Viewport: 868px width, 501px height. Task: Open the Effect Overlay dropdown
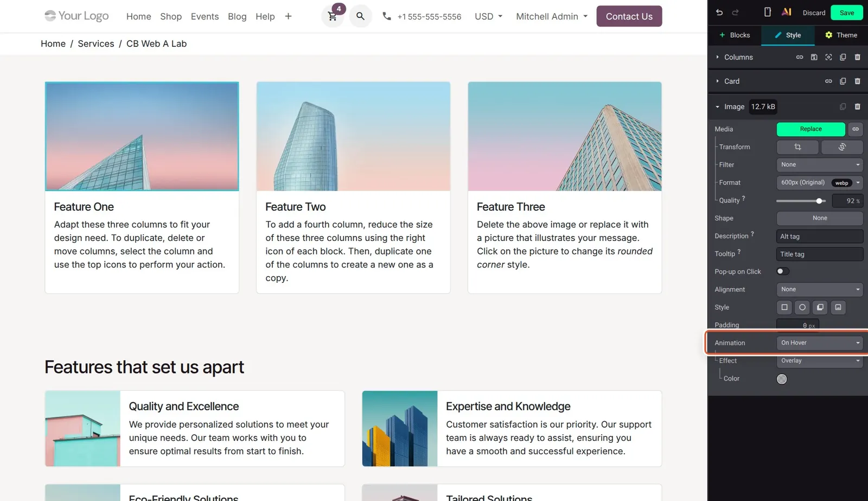[x=820, y=361]
